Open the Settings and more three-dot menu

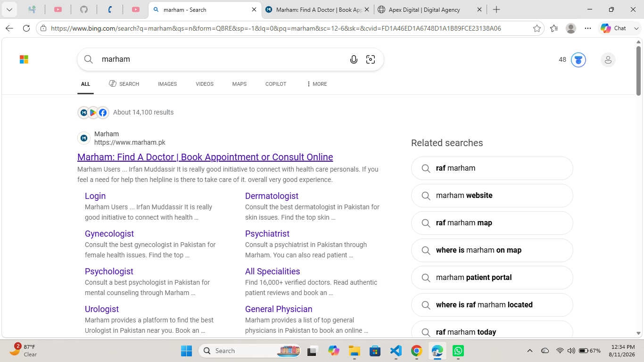(x=588, y=28)
